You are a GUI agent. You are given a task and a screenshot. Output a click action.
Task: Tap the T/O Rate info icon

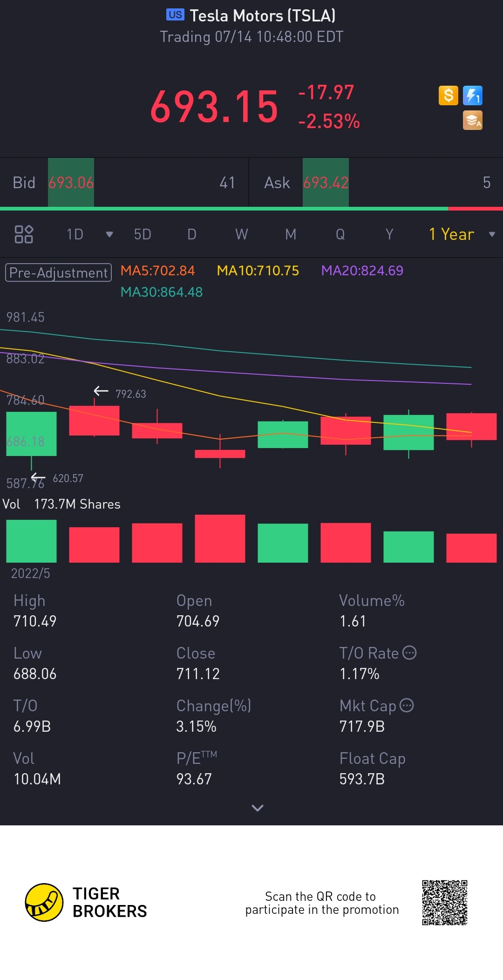pyautogui.click(x=409, y=653)
